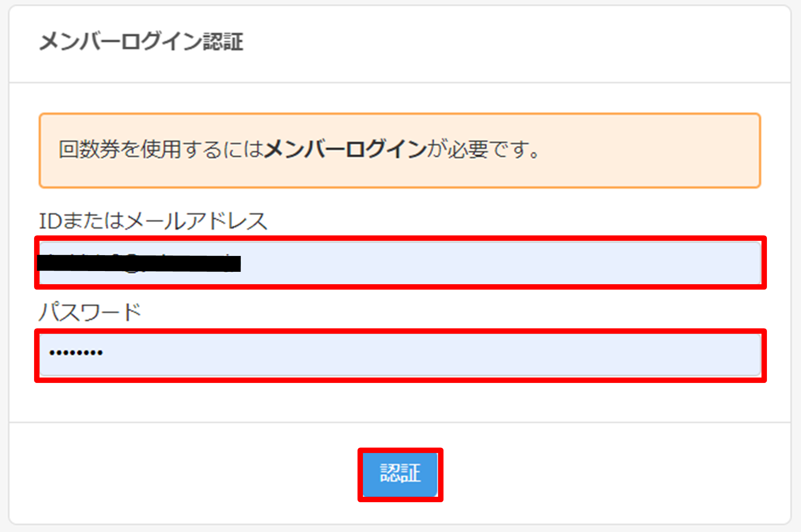Click the blacked-out email address text
Viewport: 801px width, 532px height.
[139, 264]
